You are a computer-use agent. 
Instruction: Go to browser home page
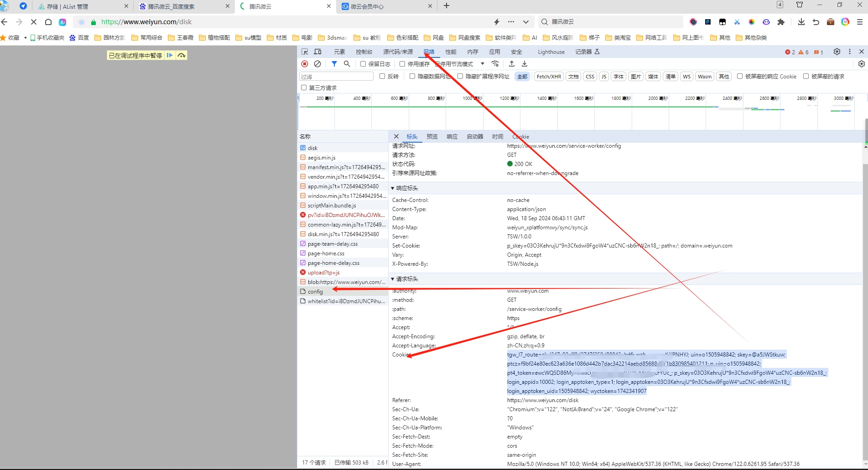48,22
